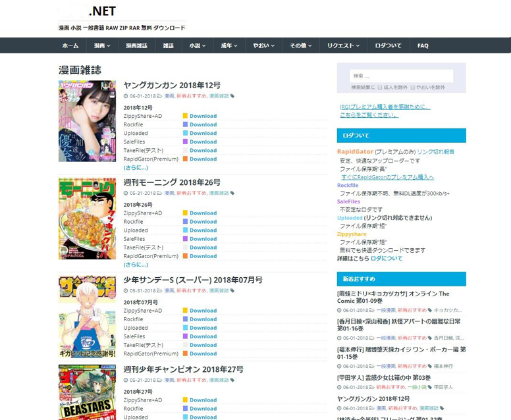Open ロダついて in navigation bar
The image size is (511, 420).
point(388,45)
